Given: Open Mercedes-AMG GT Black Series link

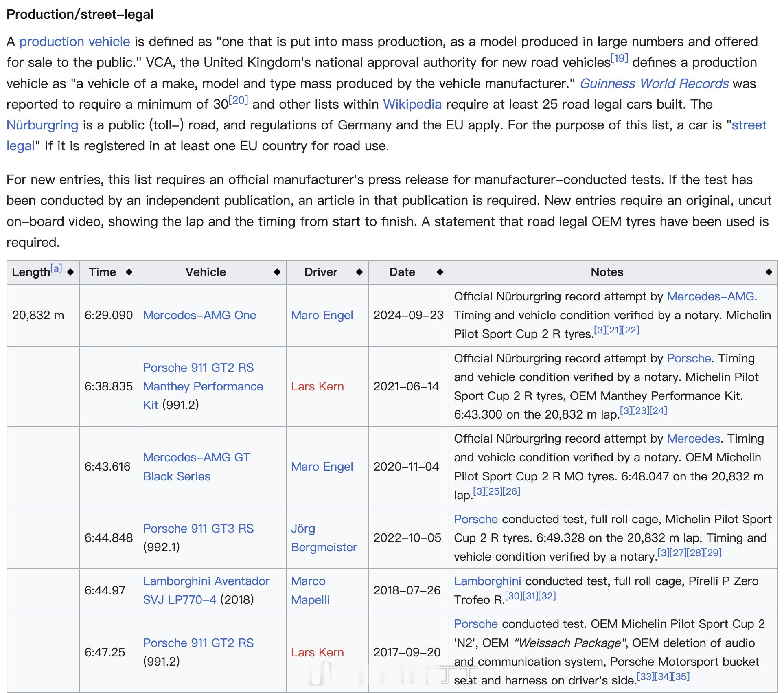Looking at the screenshot, I should point(197,458).
